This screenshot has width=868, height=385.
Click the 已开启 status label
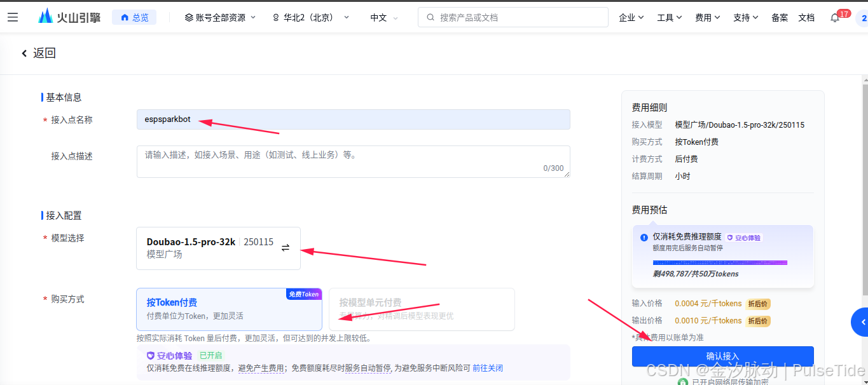click(x=210, y=356)
